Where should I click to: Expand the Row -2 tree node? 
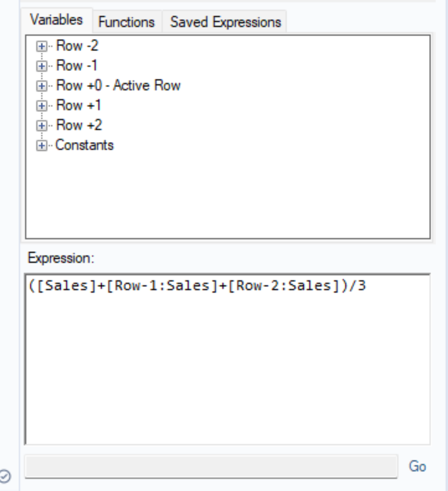42,46
